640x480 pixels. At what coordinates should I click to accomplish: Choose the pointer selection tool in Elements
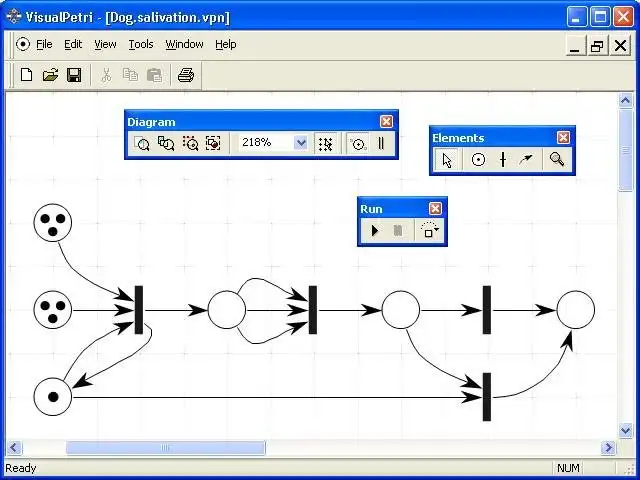[447, 160]
